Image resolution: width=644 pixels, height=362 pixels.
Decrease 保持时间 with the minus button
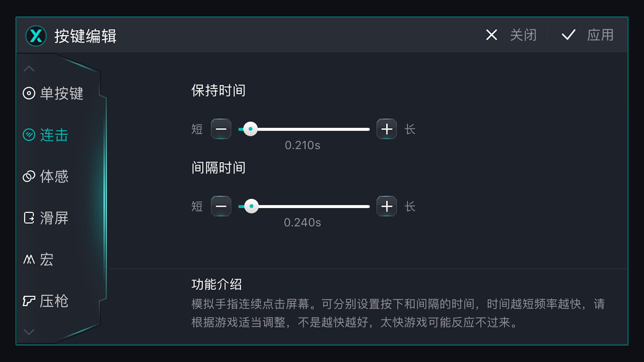221,129
